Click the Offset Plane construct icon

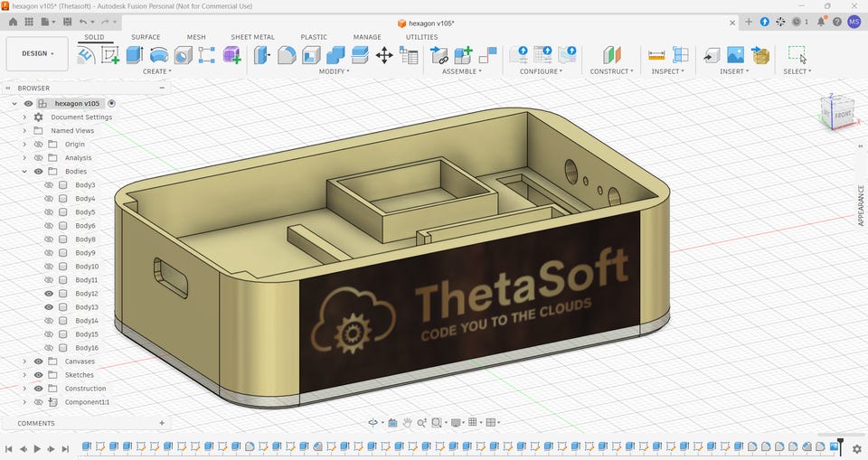pyautogui.click(x=612, y=55)
